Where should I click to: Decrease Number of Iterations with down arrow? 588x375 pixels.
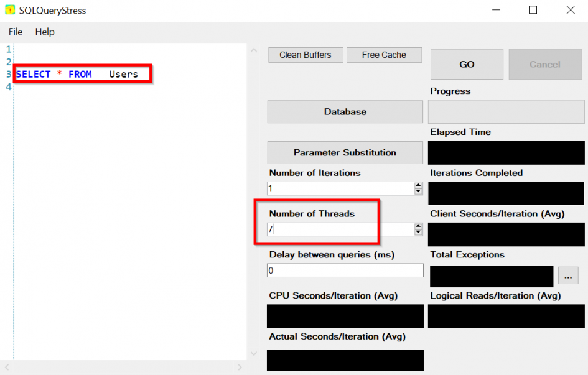(x=418, y=192)
